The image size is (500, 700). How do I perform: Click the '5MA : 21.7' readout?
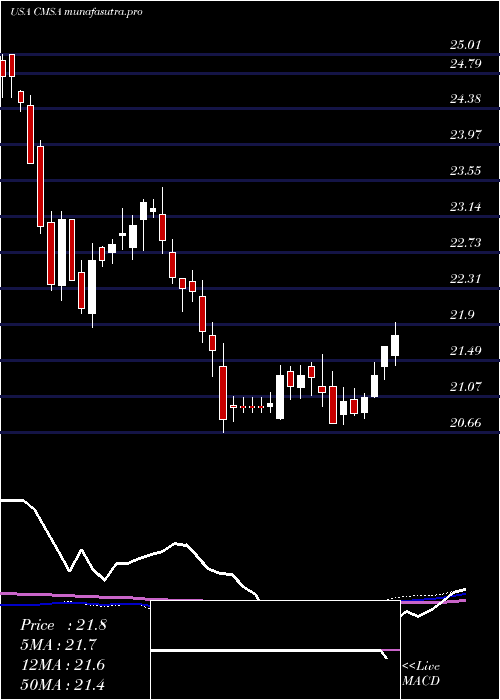58,645
